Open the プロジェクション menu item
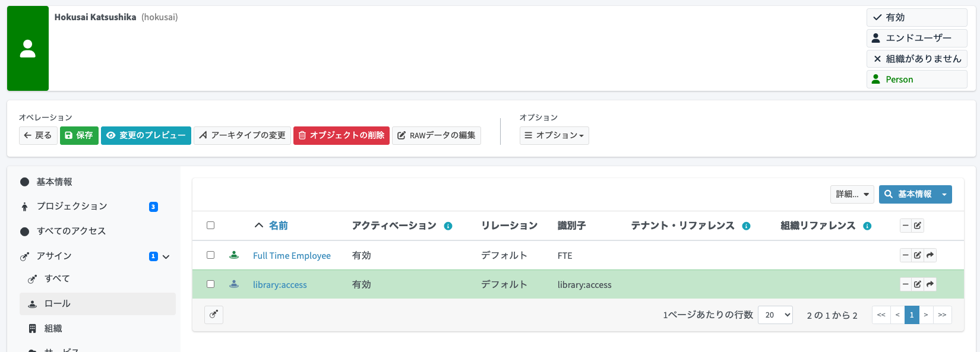Screen dimensions: 980x352 click(x=72, y=207)
